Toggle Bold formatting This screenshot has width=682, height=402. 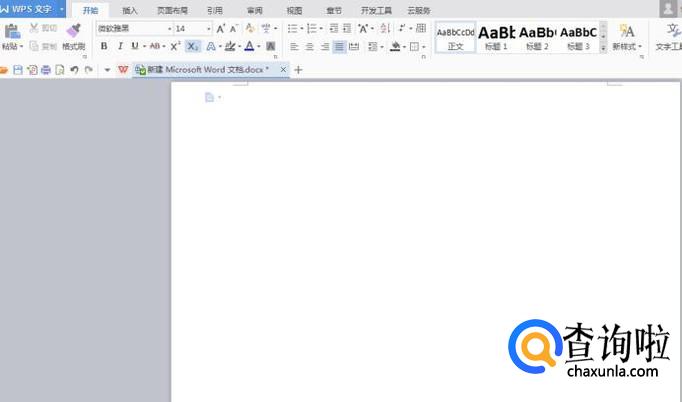(104, 46)
